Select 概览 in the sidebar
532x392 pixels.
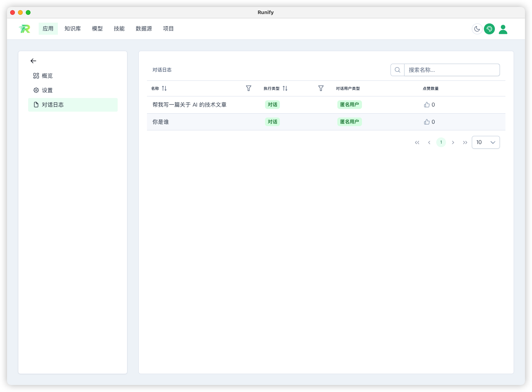pyautogui.click(x=73, y=76)
